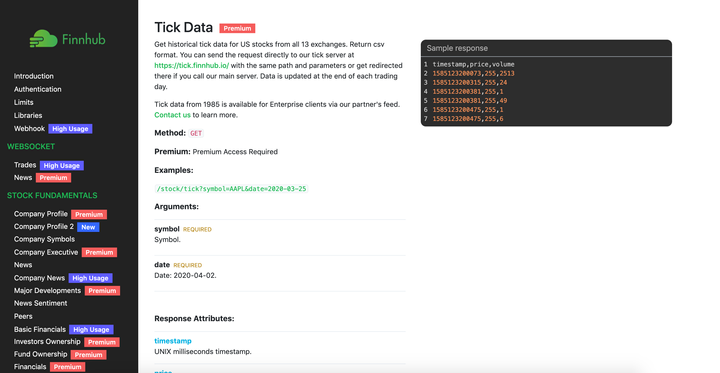Open Company Executive documentation
The image size is (720, 373).
pyautogui.click(x=46, y=252)
